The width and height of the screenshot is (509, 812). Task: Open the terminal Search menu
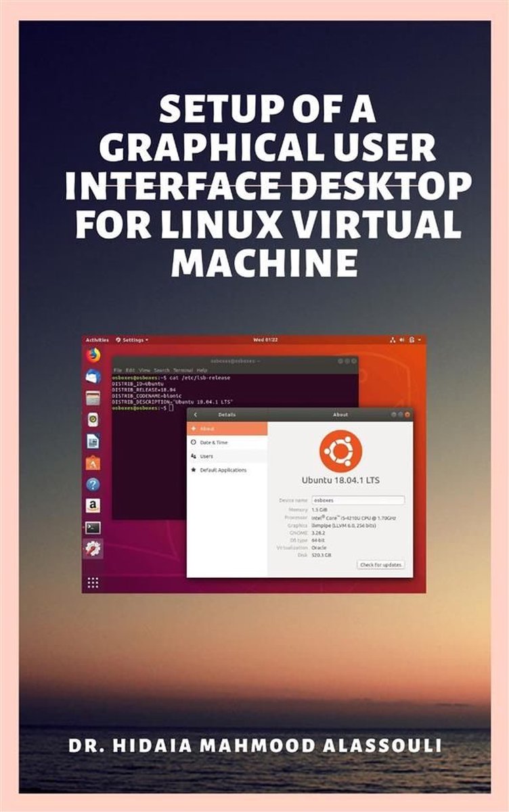point(162,370)
